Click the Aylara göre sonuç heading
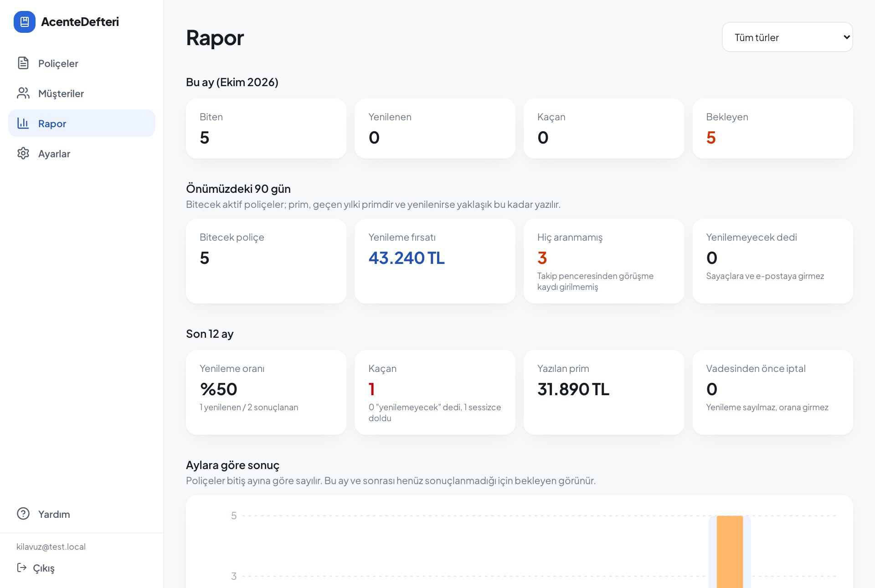This screenshot has height=588, width=875. 232,465
